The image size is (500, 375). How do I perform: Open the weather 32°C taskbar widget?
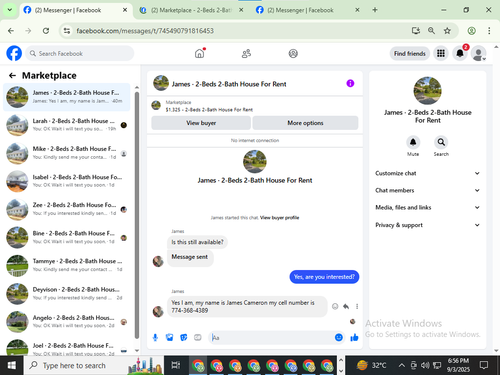click(x=371, y=366)
